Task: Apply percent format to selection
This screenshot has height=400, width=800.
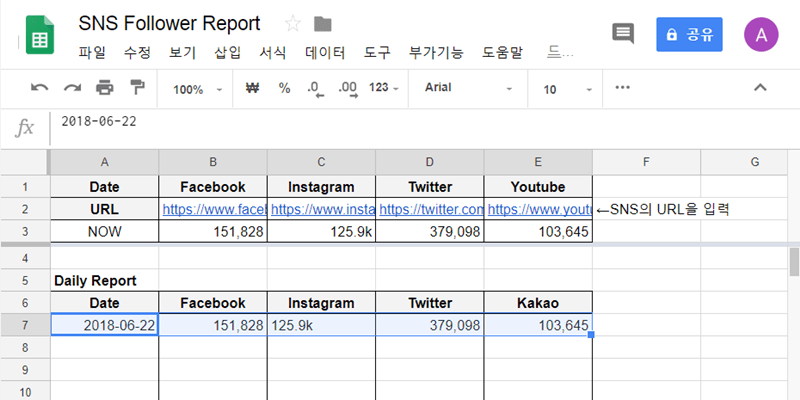Action: click(x=284, y=89)
